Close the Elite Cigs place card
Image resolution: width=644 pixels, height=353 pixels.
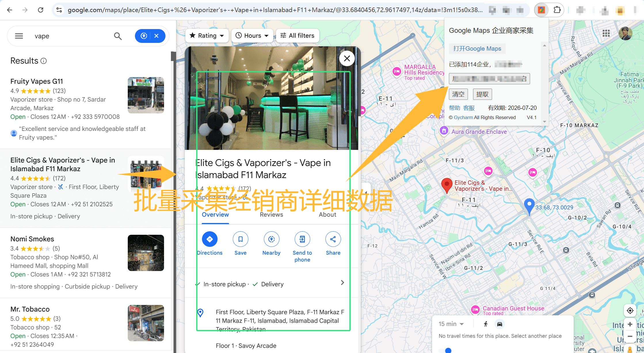[x=347, y=58]
